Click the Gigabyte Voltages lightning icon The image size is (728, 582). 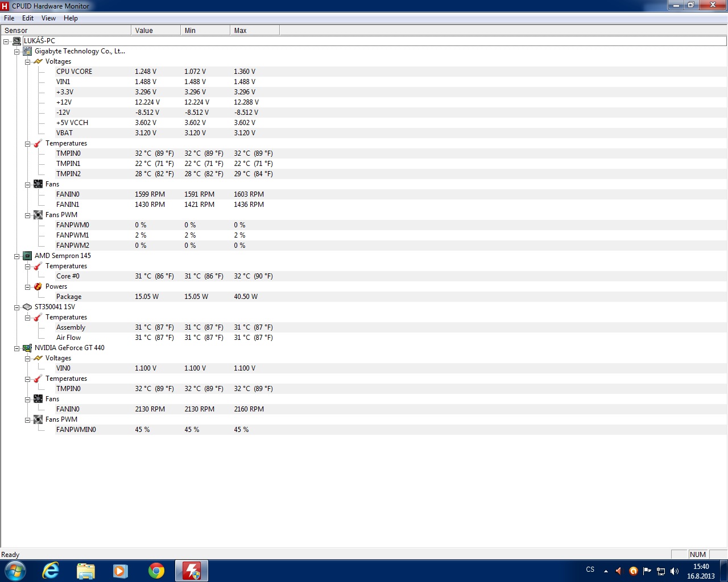click(38, 61)
